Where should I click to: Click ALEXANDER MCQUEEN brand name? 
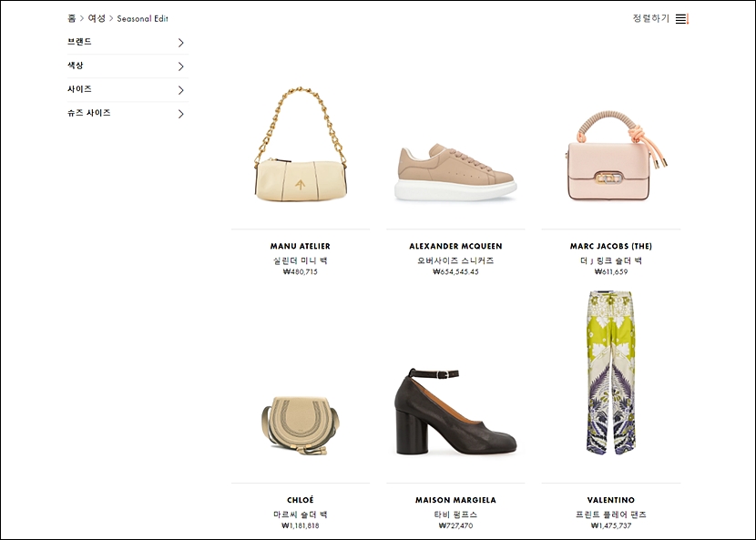coord(455,246)
